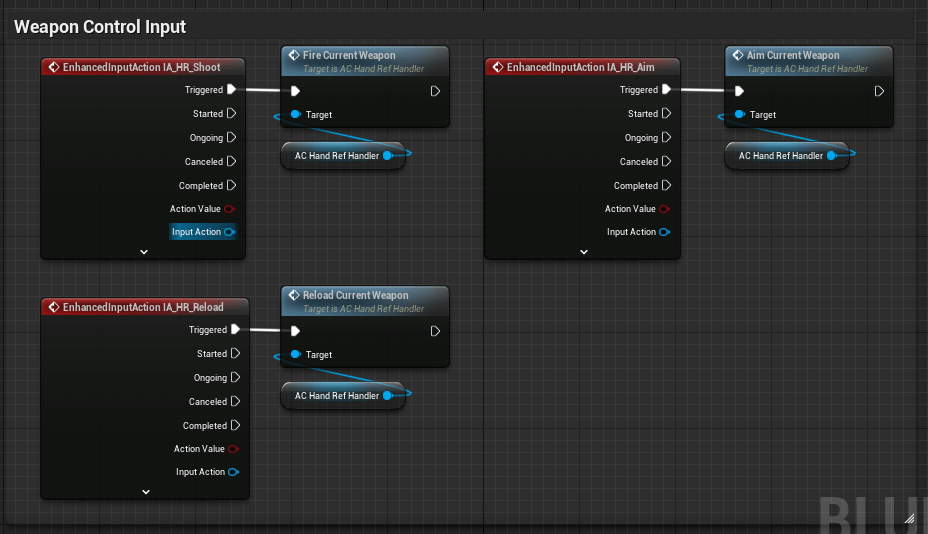928x534 pixels.
Task: Click Action Value pin on IA_HR_Shoot node
Action: coord(230,209)
